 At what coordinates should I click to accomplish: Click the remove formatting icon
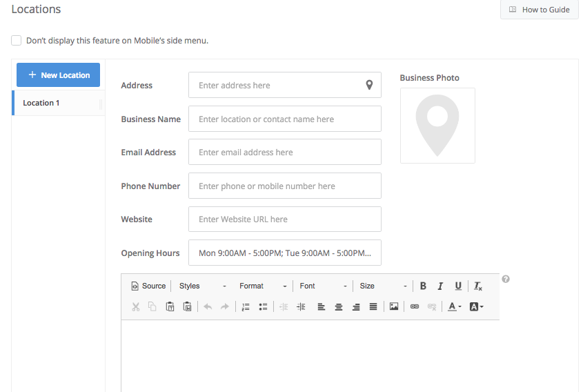478,286
